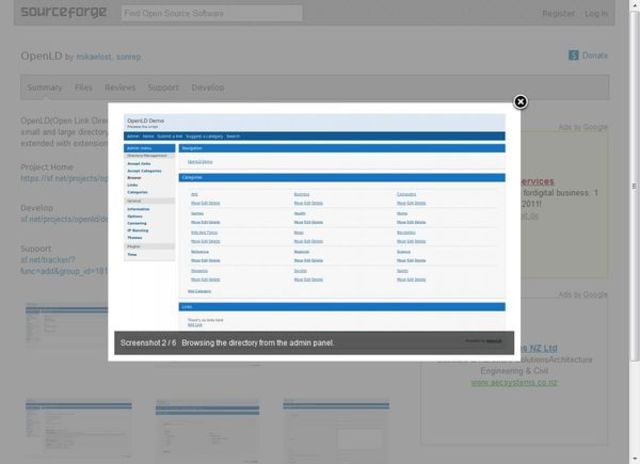Switch to the Develop tab

[x=207, y=87]
